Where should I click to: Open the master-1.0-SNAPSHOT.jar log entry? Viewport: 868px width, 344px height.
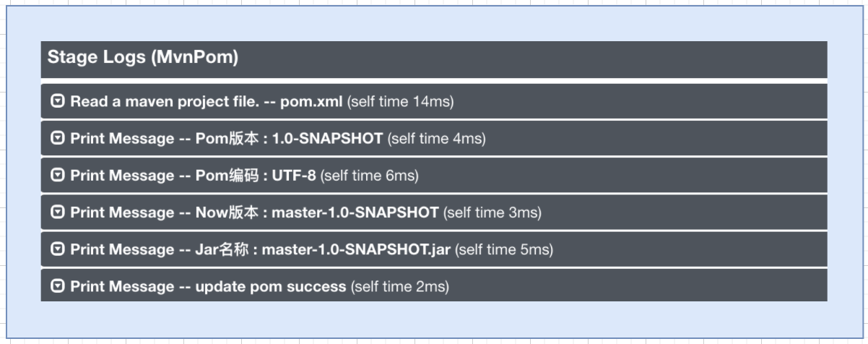(x=434, y=249)
